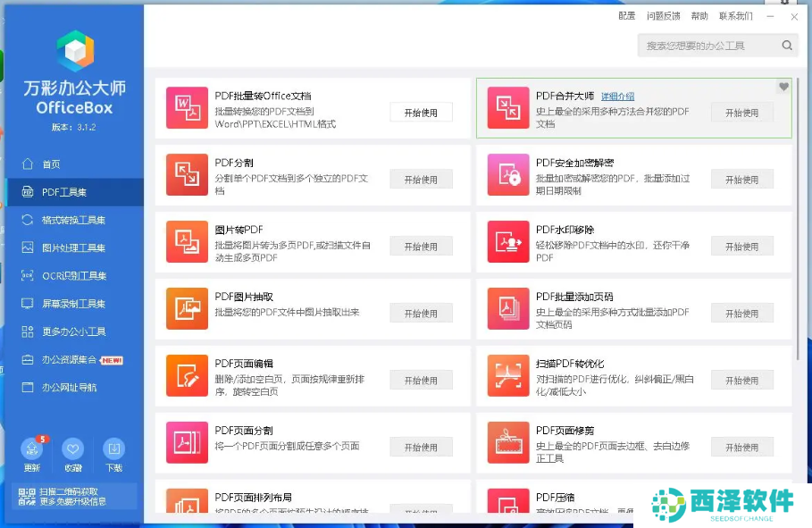
Task: Click the PDF压缩 title text
Action: tap(555, 498)
